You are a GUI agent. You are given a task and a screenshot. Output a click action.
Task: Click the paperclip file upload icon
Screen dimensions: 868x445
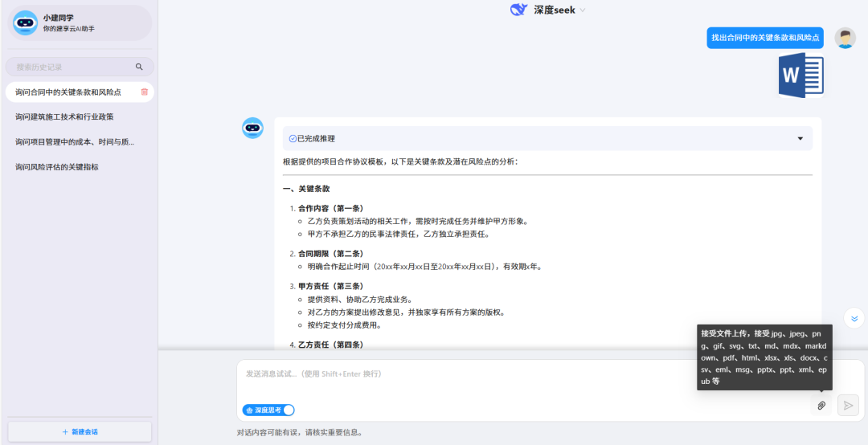pos(821,406)
